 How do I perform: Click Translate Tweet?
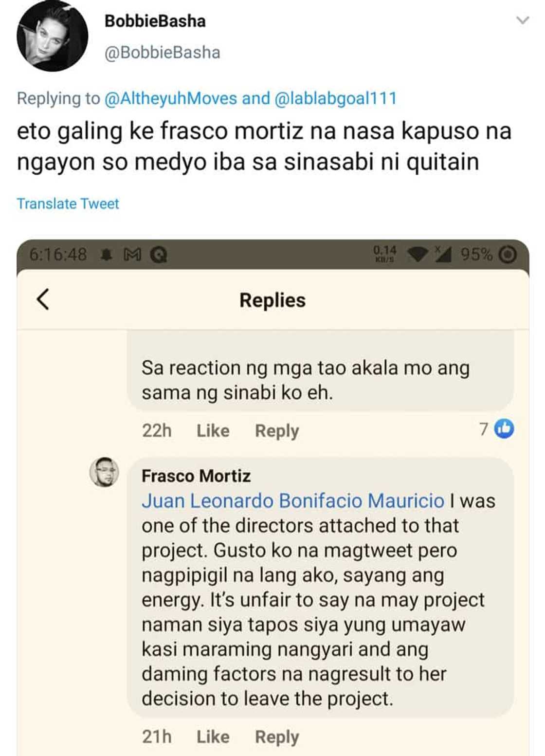pos(68,203)
